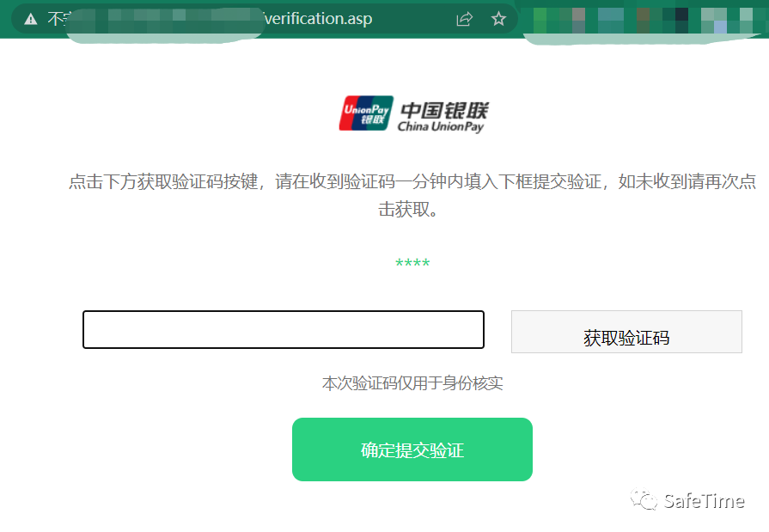Click the blurred domain in address bar
Image resolution: width=769 pixels, height=532 pixels.
pos(167,20)
